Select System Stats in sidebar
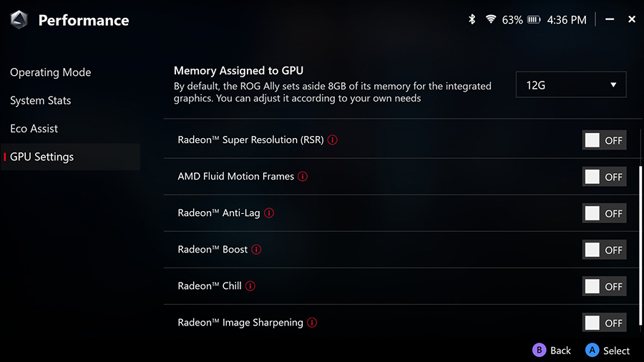Screen dimensions: 644x362 [41, 101]
